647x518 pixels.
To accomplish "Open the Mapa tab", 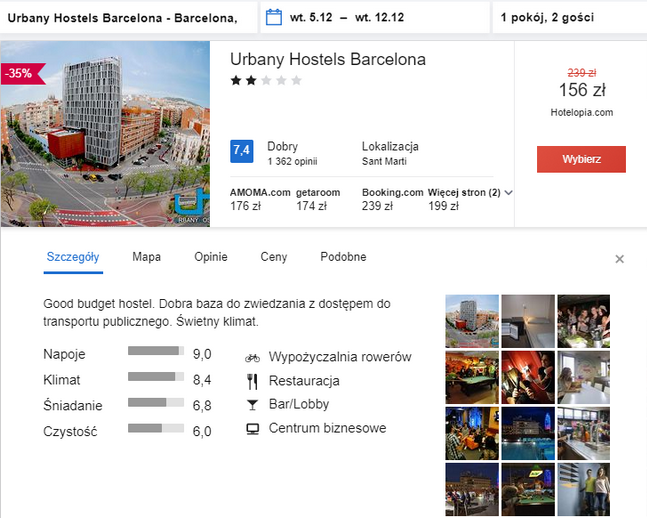I will tap(146, 257).
